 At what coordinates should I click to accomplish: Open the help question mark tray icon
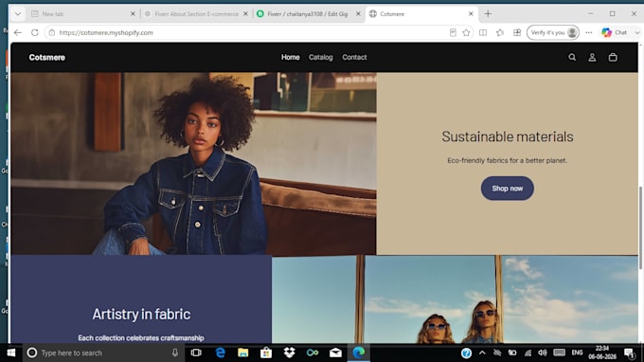pyautogui.click(x=466, y=353)
